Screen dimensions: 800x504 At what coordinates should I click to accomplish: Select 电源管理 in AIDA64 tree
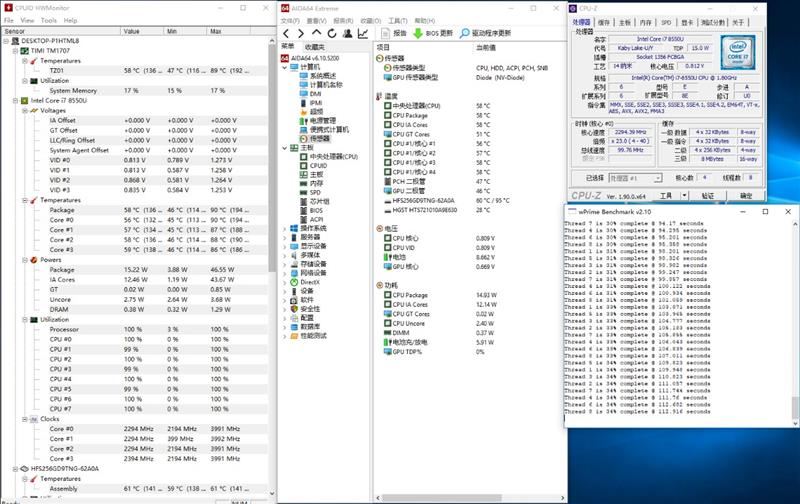coord(323,121)
